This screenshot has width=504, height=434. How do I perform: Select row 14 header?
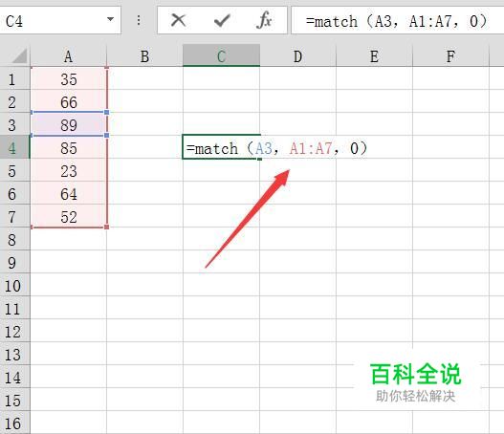click(14, 377)
